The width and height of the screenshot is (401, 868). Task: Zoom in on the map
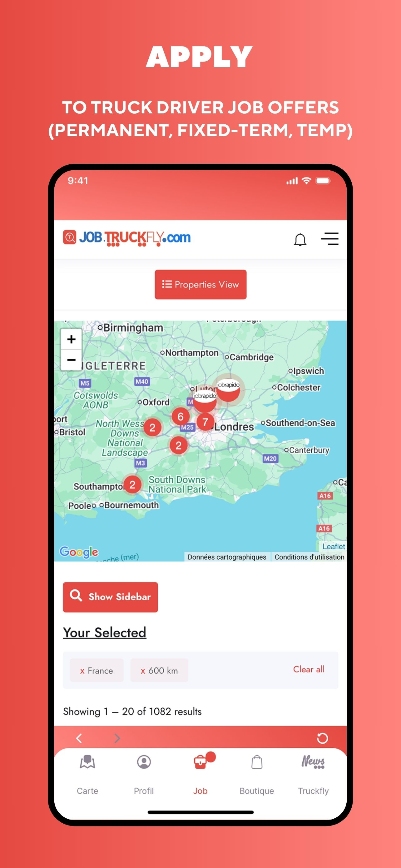(71, 339)
